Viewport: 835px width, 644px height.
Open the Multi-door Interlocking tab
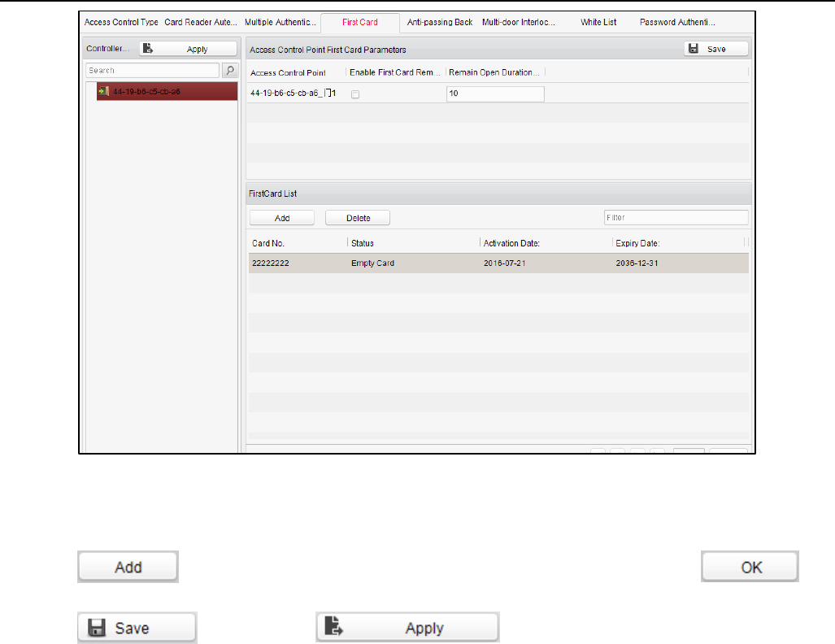[x=519, y=23]
